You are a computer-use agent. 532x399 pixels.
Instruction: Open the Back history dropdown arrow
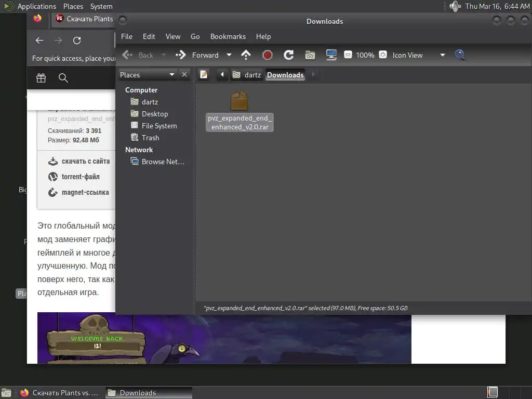[x=164, y=55]
